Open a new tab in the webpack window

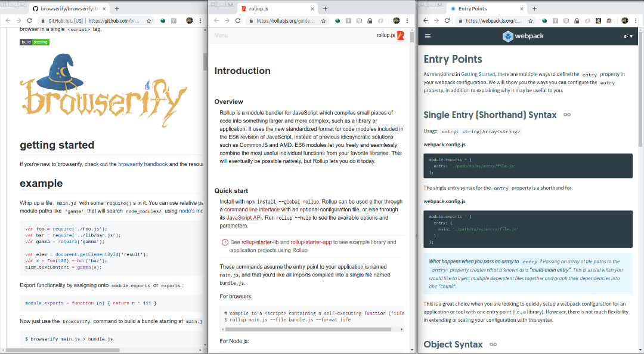point(534,8)
